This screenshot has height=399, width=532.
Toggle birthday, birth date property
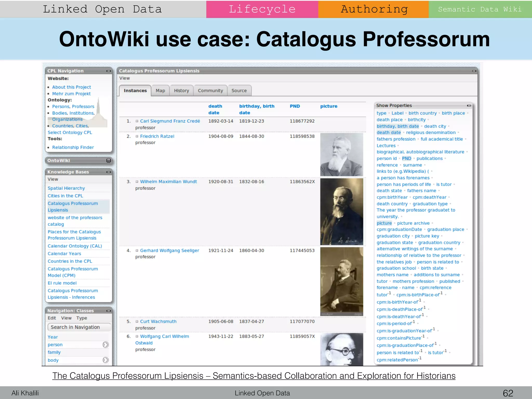[x=398, y=126]
